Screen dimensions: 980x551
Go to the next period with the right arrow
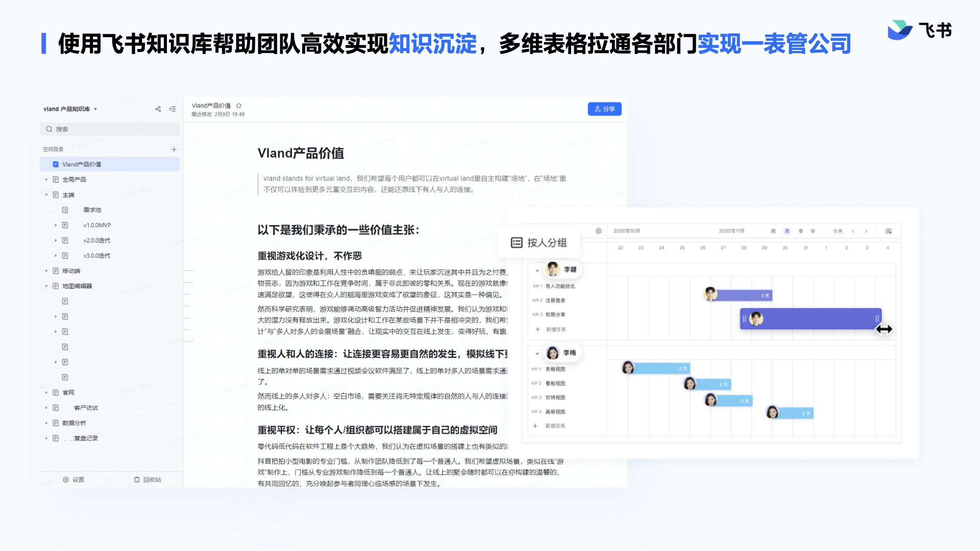pyautogui.click(x=866, y=231)
